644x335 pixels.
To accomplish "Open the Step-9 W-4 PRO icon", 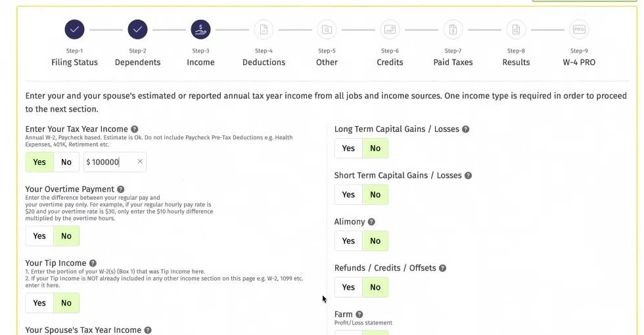I will coord(579,30).
